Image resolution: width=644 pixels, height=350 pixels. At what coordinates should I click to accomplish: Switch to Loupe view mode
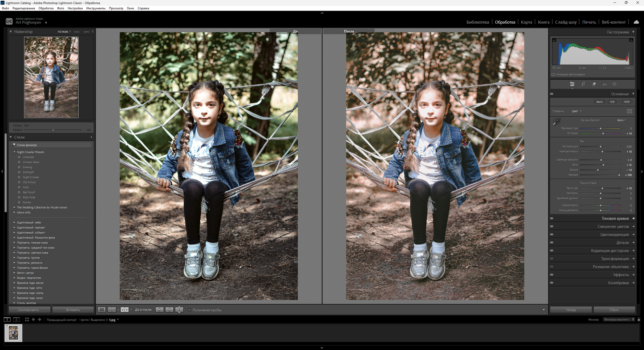[102, 310]
